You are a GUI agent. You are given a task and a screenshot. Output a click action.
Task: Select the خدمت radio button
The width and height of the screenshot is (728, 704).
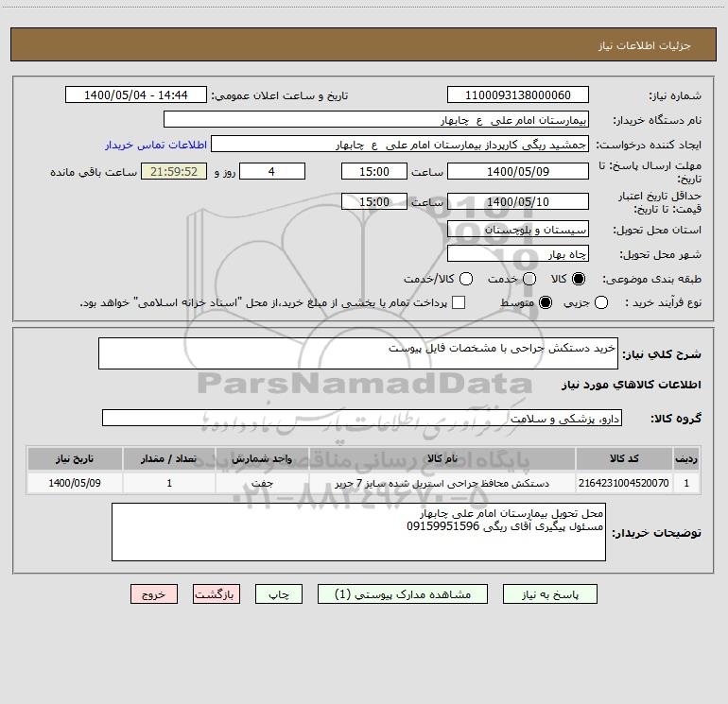coord(529,279)
